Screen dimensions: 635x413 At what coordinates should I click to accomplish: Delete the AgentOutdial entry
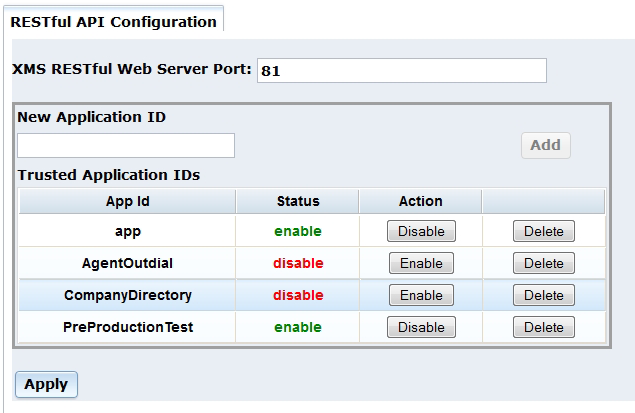click(x=543, y=263)
